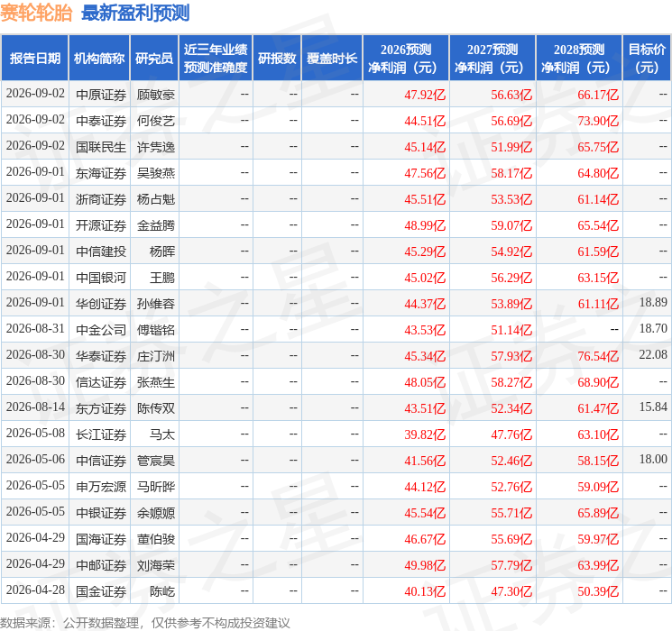Viewport: 672px width, 631px height.
Task: Select 国金证券 2028 forecast 50.39亿
Action: pos(598,591)
